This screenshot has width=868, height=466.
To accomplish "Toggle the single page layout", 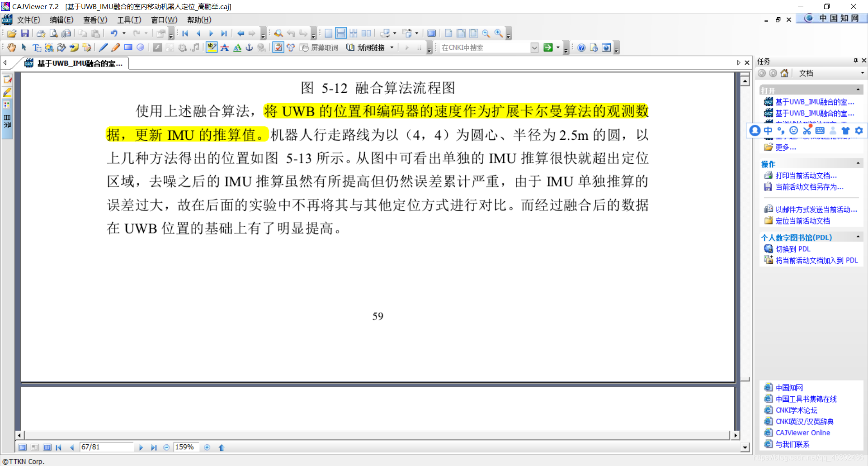I will (x=329, y=33).
